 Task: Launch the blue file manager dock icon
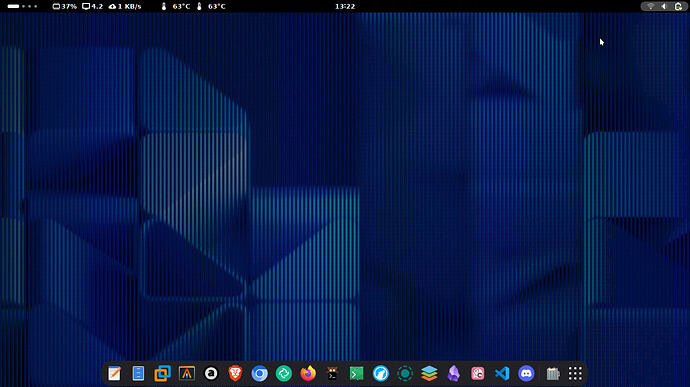(x=138, y=373)
